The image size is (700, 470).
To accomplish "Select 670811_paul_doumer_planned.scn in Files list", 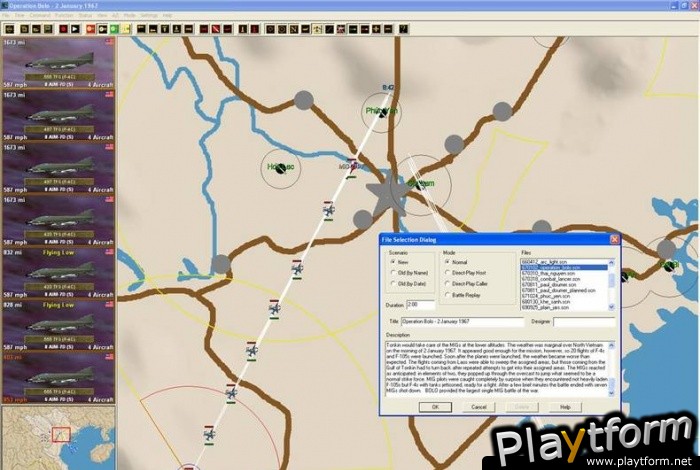I will (564, 291).
